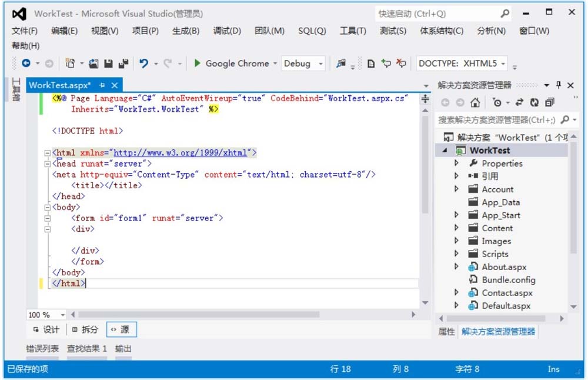Click the New Project toolbar icon
Image resolution: width=588 pixels, height=380 pixels.
[70, 64]
